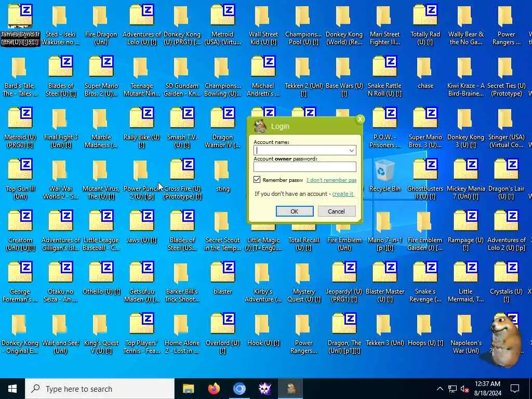Select Michael Andretti's zip folder
532x399 pixels.
point(263,77)
